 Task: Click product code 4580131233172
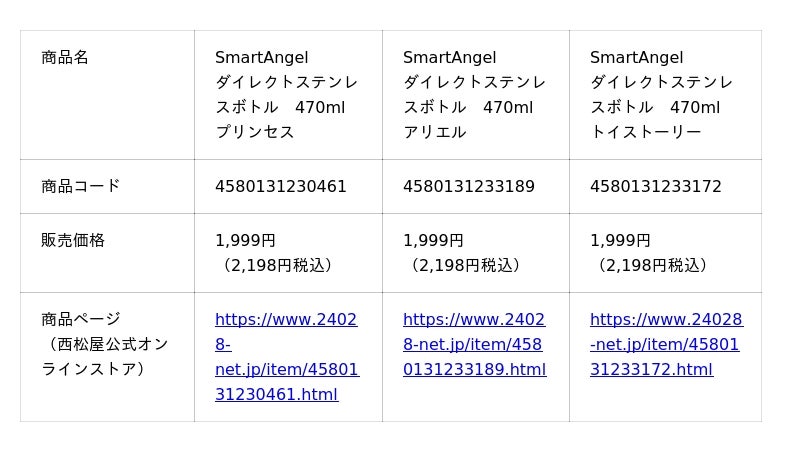tap(655, 186)
